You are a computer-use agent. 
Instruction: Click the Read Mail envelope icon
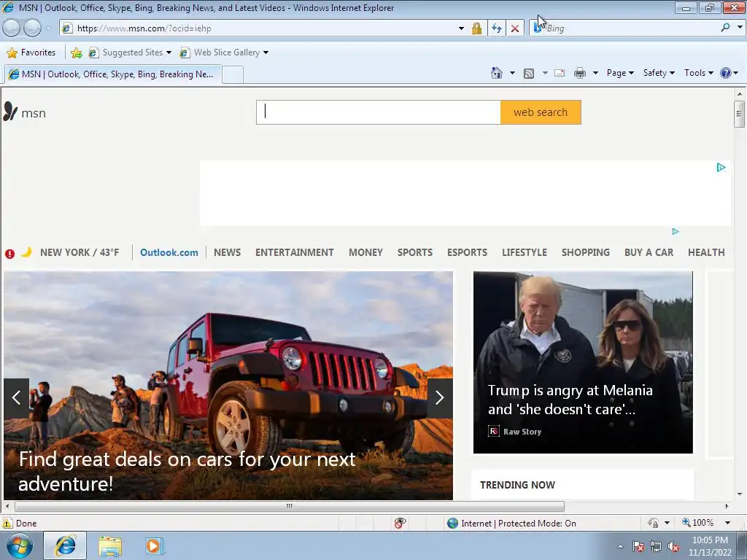560,73
